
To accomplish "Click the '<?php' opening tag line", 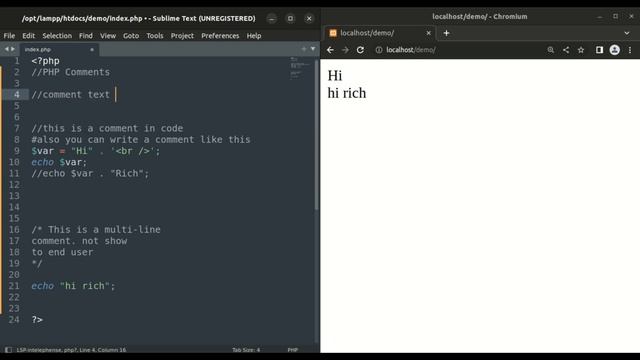I will [x=45, y=61].
